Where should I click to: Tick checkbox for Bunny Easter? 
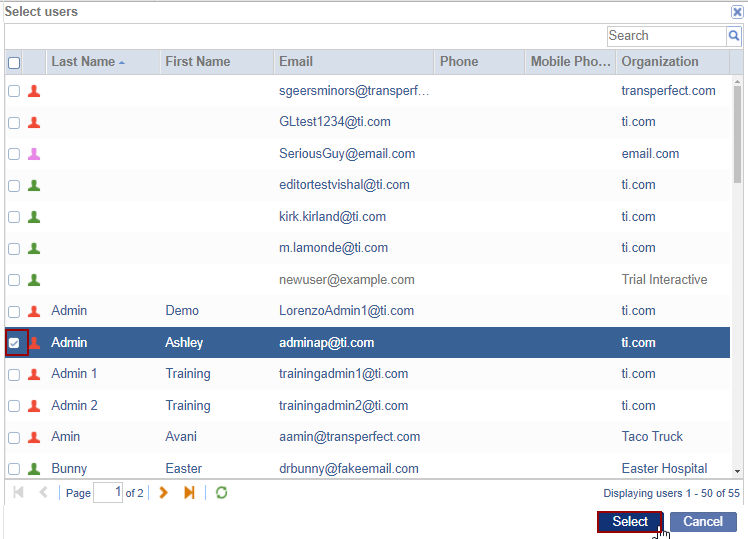click(x=14, y=468)
